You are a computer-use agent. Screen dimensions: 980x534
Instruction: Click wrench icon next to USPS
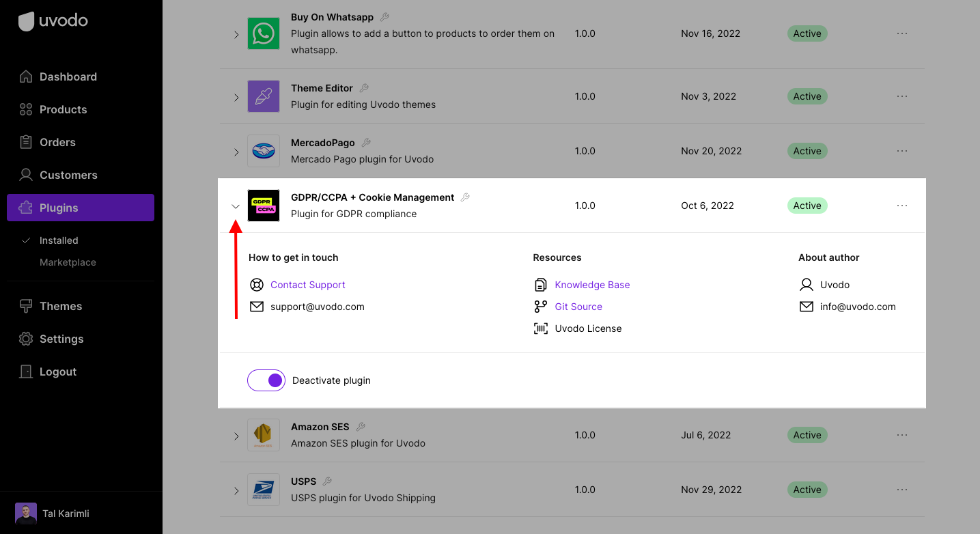point(327,481)
